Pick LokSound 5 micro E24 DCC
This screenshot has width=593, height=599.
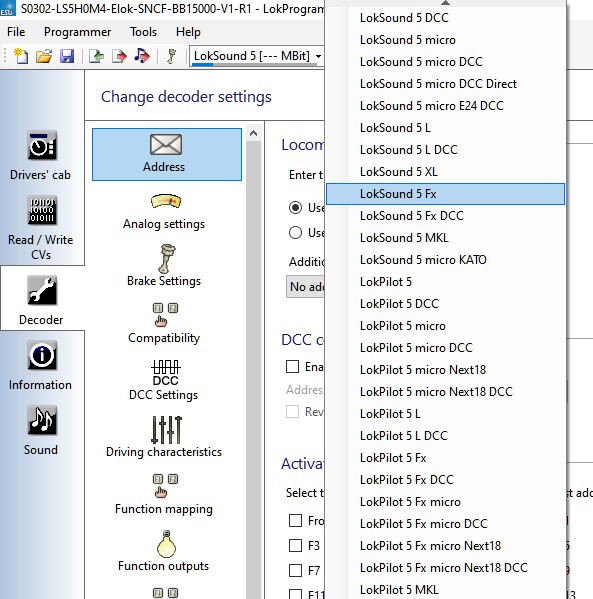[445, 105]
